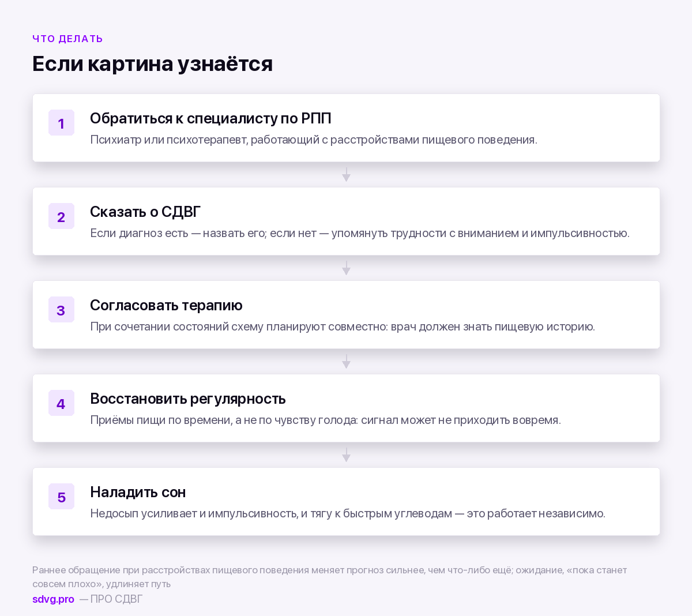The image size is (692, 616).
Task: Click description starting 'Если диагноз есть'
Action: coord(360,233)
